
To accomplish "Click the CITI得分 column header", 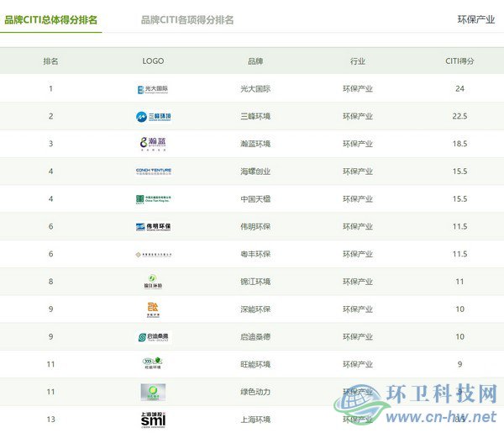I will tap(459, 61).
